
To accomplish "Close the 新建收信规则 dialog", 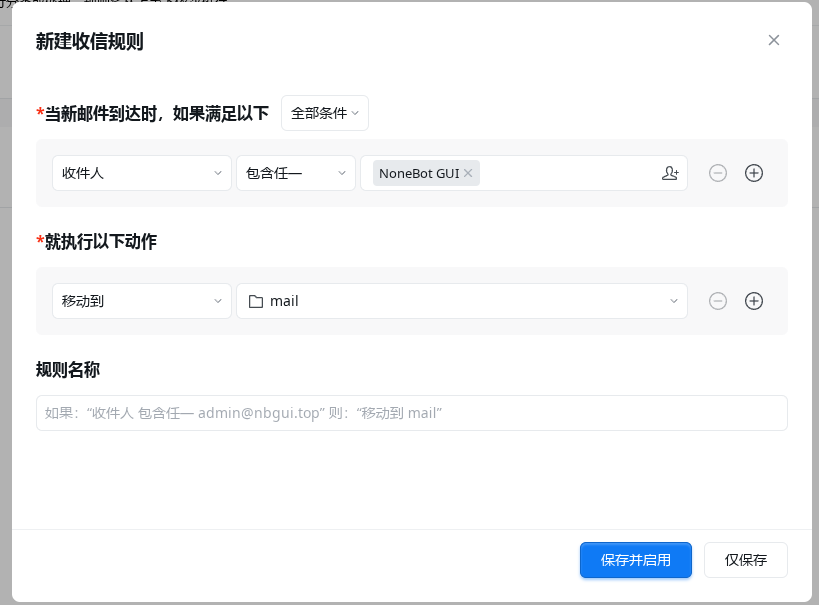I will [x=773, y=40].
